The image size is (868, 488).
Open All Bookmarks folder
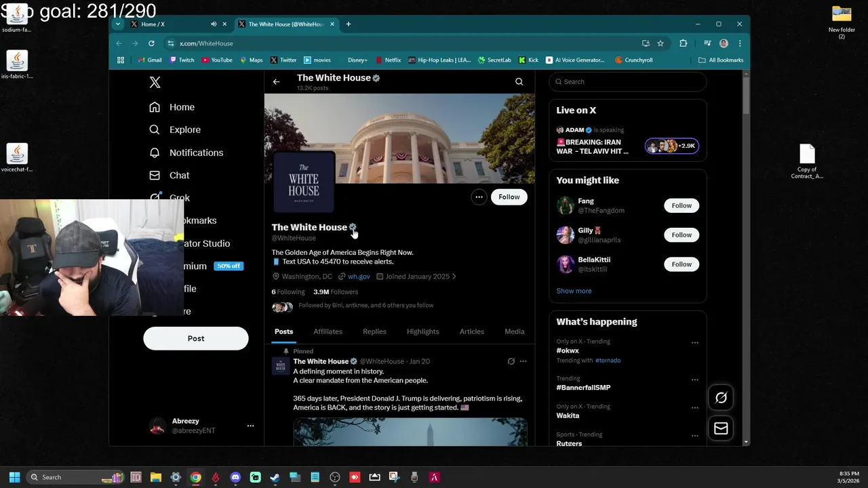click(x=721, y=60)
